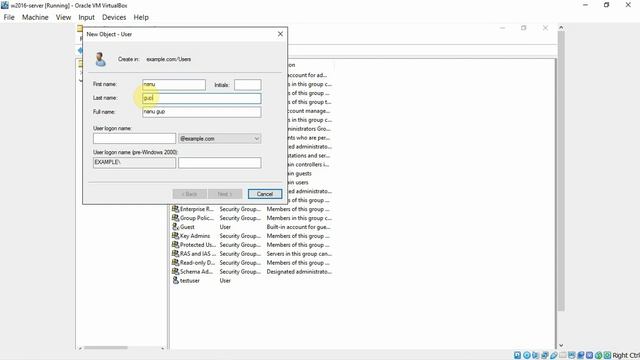
Task: Open the Help menu
Action: [x=141, y=17]
